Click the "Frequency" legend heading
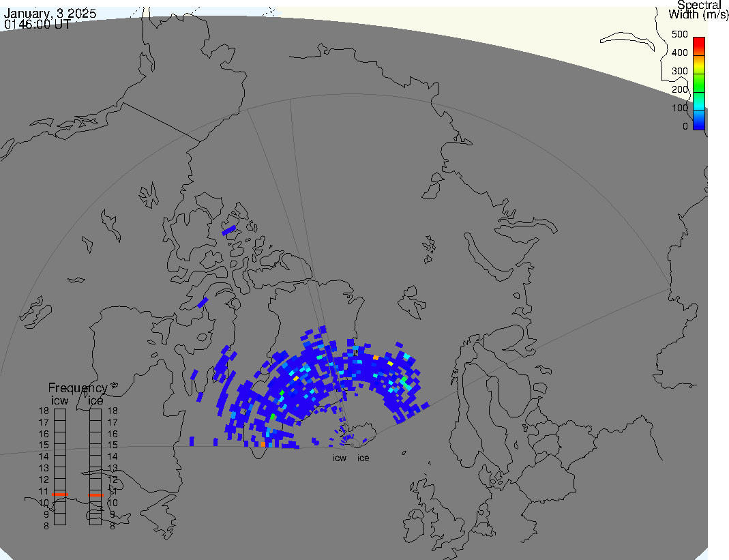 78,388
